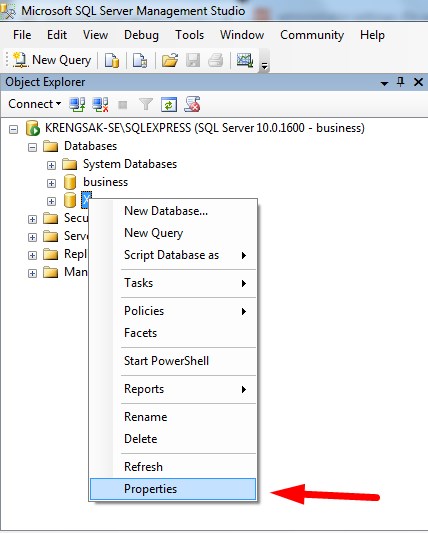Click the server icon with green arrow
The width and height of the screenshot is (428, 533).
33,128
